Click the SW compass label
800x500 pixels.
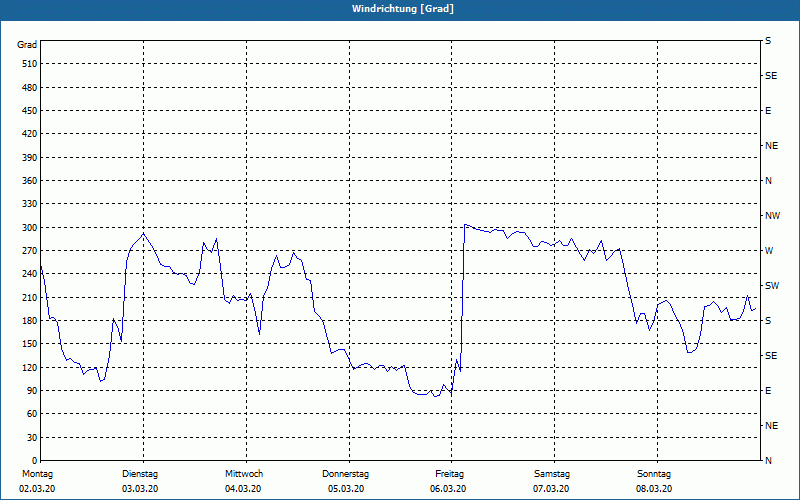(x=772, y=286)
